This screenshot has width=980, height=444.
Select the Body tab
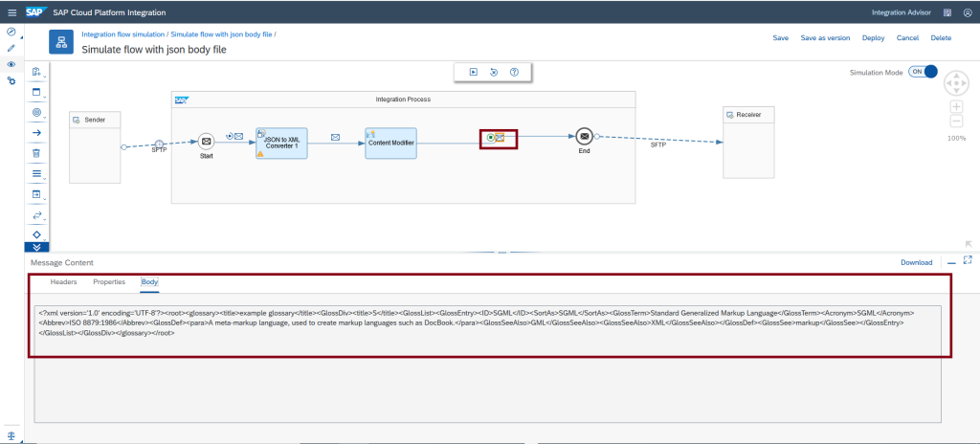point(149,282)
